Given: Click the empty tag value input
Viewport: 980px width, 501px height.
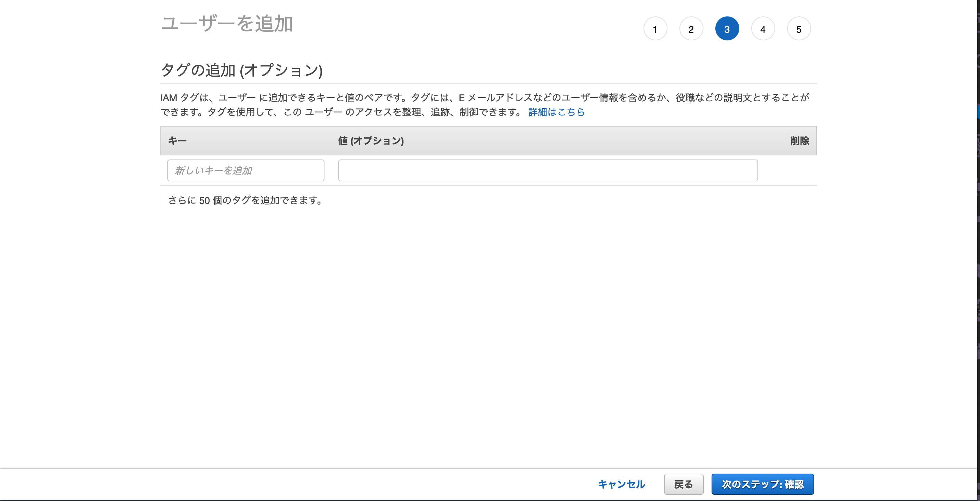Looking at the screenshot, I should (x=547, y=170).
